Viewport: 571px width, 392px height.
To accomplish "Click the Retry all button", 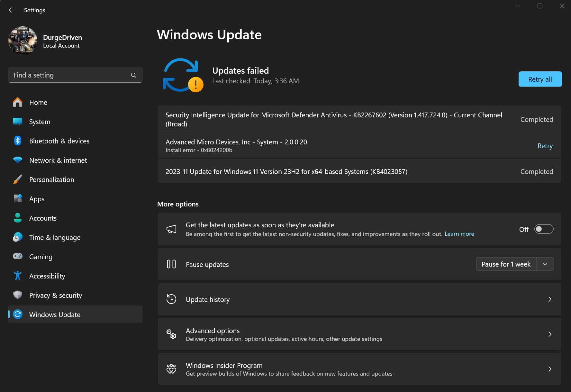I will 540,79.
